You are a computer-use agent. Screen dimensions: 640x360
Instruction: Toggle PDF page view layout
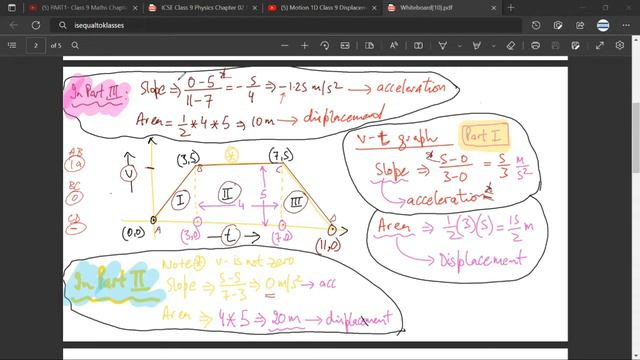[x=369, y=45]
